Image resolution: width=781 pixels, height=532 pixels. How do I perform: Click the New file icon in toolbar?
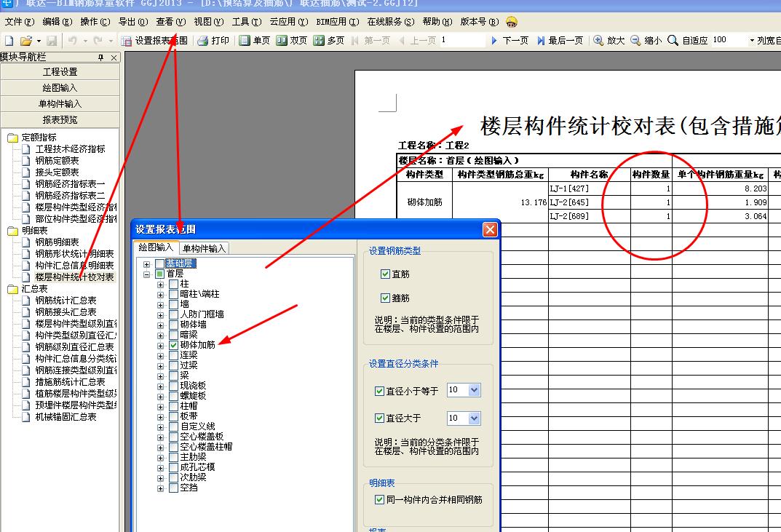9,41
